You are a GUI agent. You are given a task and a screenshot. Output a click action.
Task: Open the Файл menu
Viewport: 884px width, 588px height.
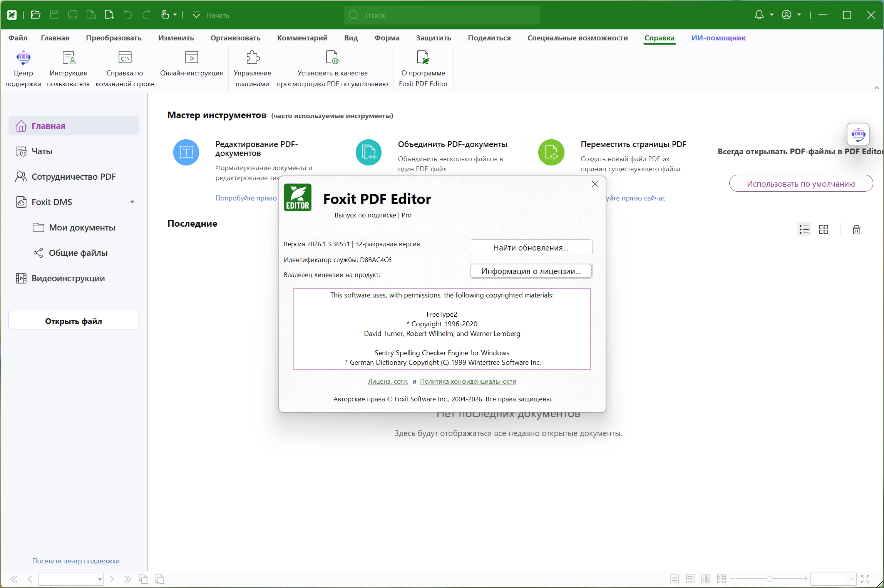click(18, 38)
